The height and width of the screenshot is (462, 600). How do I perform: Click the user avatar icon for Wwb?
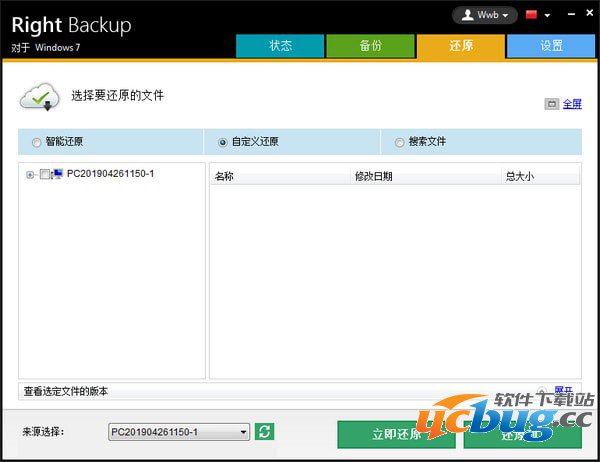[468, 15]
